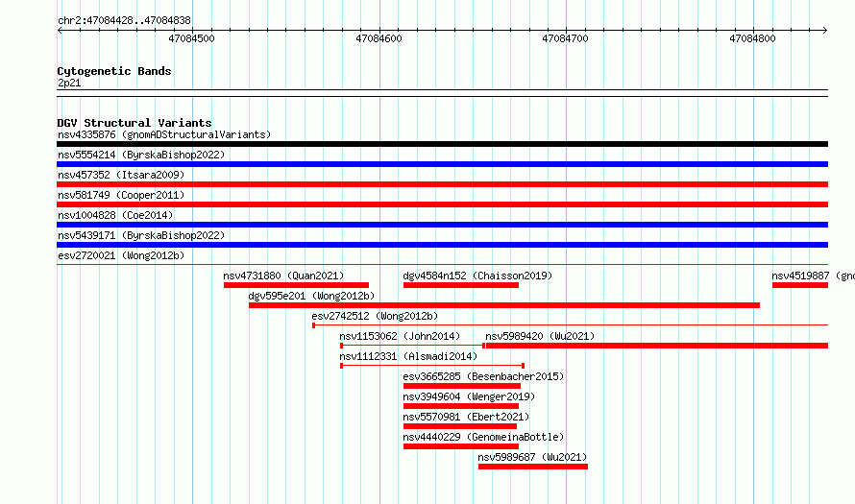Select the black nsv4335876 variant bar
855x504 pixels.
point(442,144)
